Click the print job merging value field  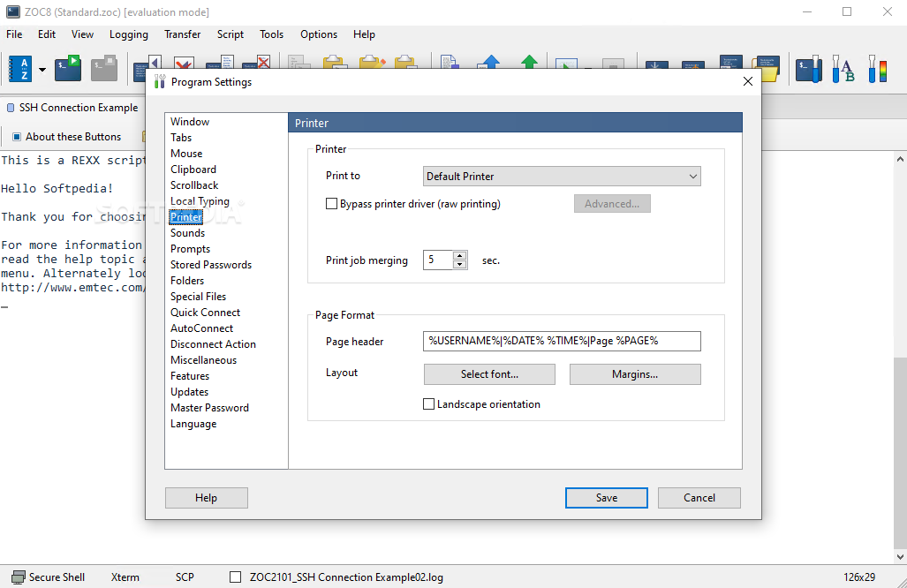coord(438,260)
